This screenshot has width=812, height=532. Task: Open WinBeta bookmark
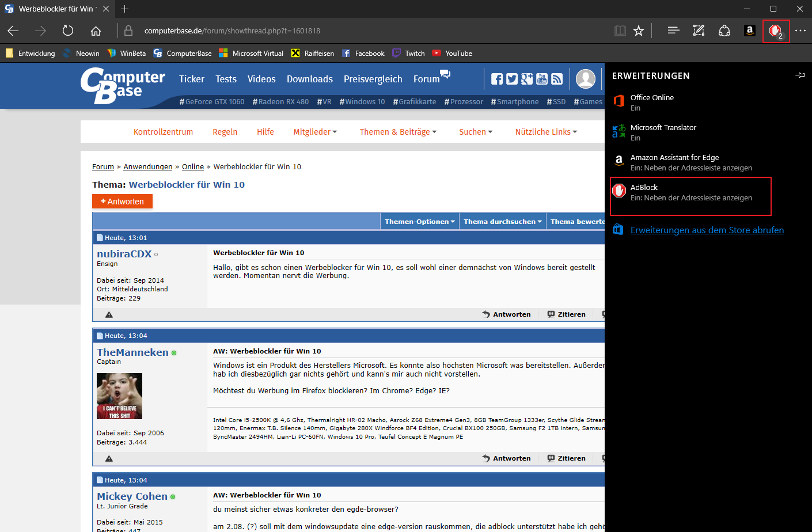click(127, 53)
